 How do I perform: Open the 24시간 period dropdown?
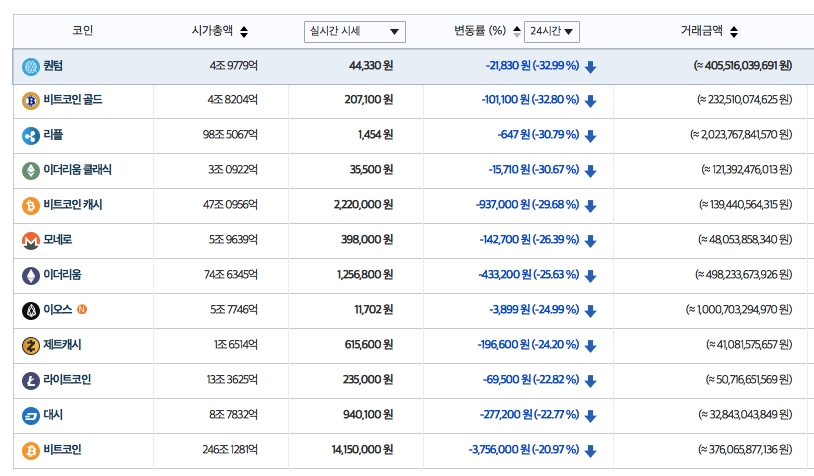(551, 32)
